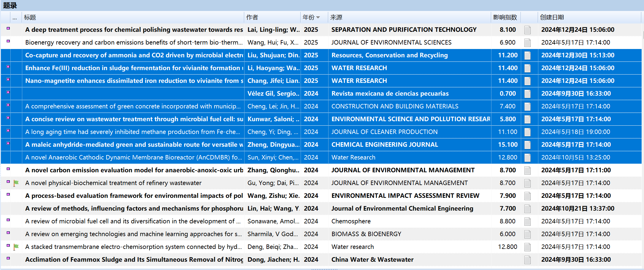Open attachment icon for SEPARATION AND PURIFICATION TECHNOLOGY row

[527, 30]
